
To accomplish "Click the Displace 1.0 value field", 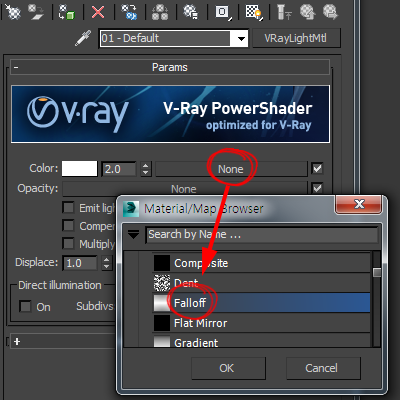I will point(80,263).
